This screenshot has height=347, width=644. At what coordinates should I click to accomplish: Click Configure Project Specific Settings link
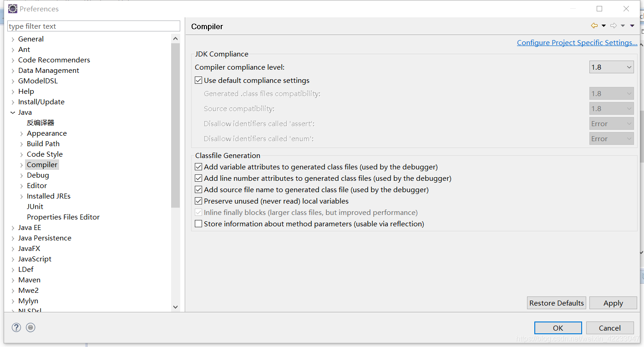tap(577, 42)
